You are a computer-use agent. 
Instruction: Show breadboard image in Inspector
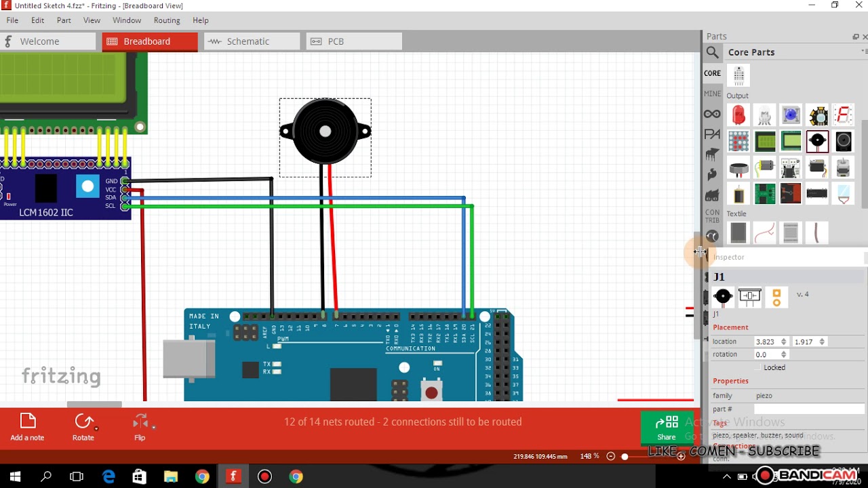click(723, 296)
